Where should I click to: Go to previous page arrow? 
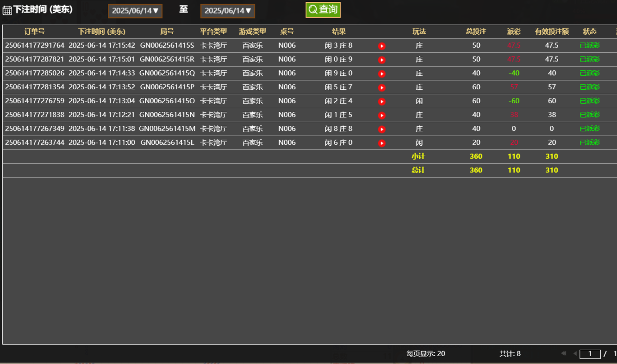575,353
